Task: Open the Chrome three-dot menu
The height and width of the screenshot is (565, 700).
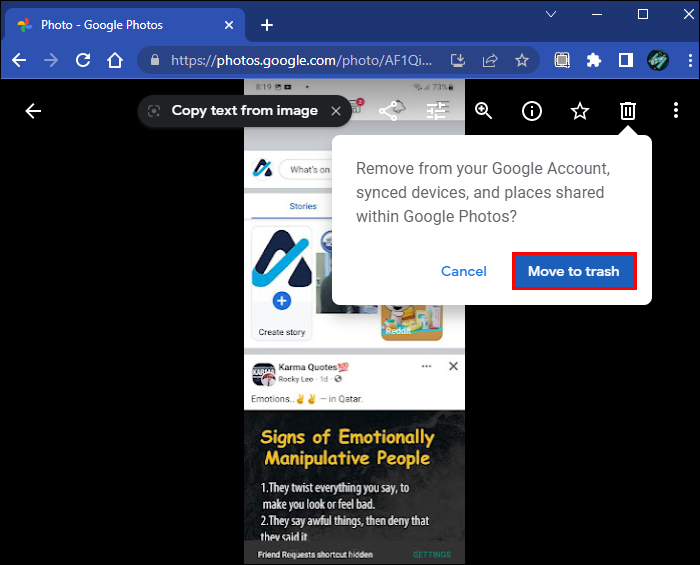Action: pos(690,60)
